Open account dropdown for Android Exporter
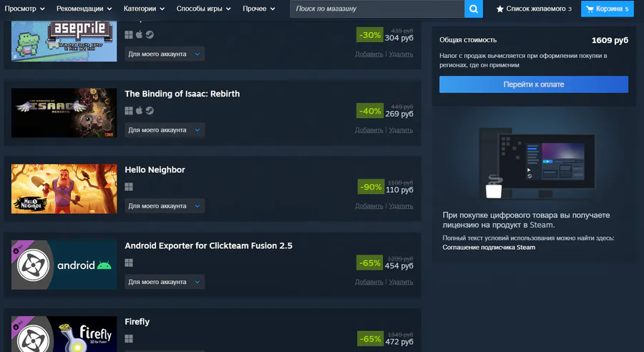The height and width of the screenshot is (352, 644). (165, 282)
